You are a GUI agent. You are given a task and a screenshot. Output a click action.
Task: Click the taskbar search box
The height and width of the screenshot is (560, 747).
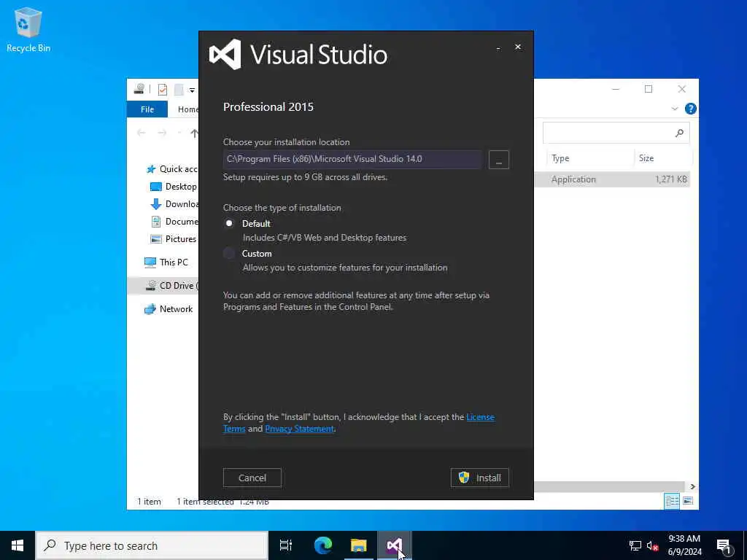pyautogui.click(x=152, y=545)
